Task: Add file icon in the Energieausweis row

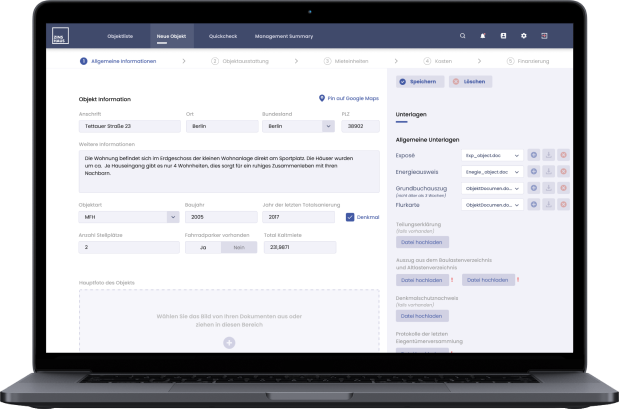Action: [x=534, y=172]
